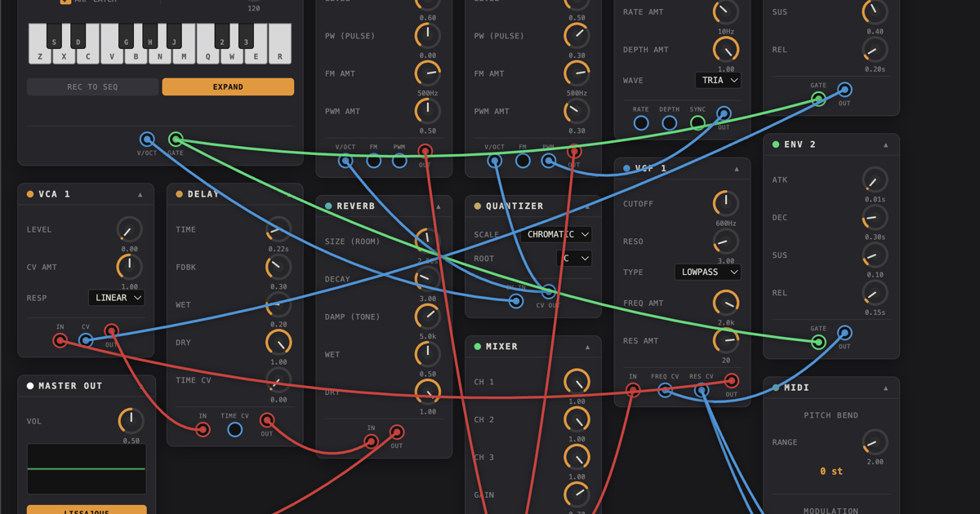Select the VCF 1 OUT jack
This screenshot has height=514, width=980.
(x=732, y=380)
